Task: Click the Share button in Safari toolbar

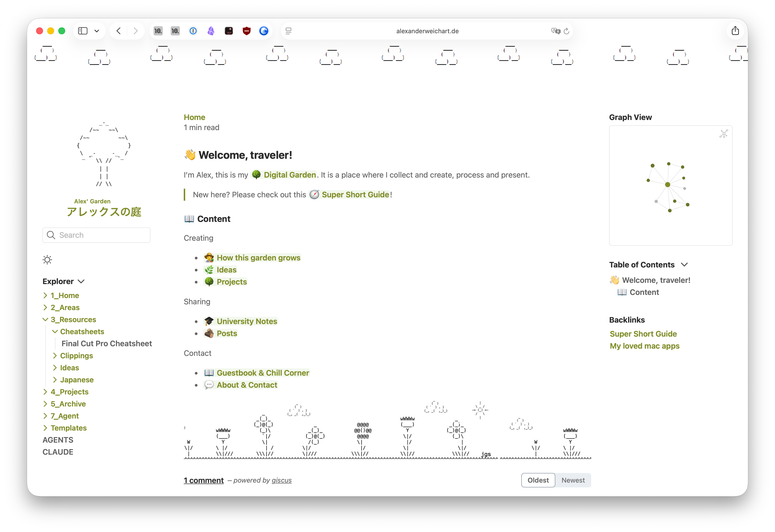Action: [735, 31]
